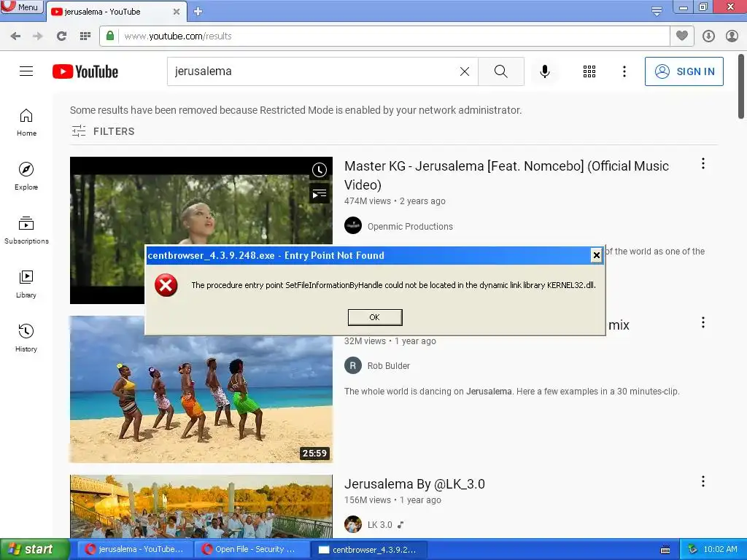Open Master KG Jerusalema video title

click(506, 175)
